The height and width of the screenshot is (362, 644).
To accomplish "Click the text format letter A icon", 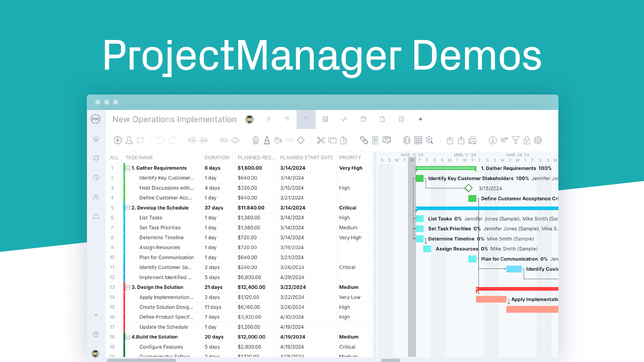I will [x=267, y=140].
